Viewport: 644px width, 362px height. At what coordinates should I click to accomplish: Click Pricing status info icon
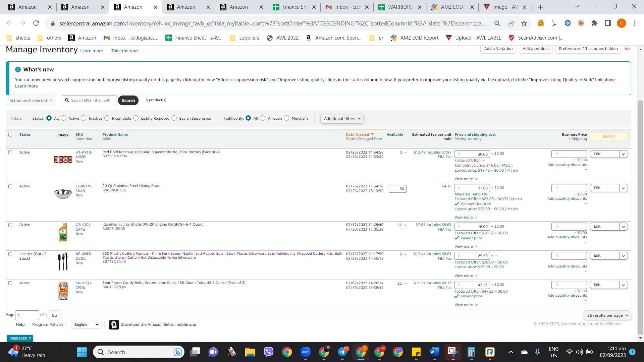[481, 139]
